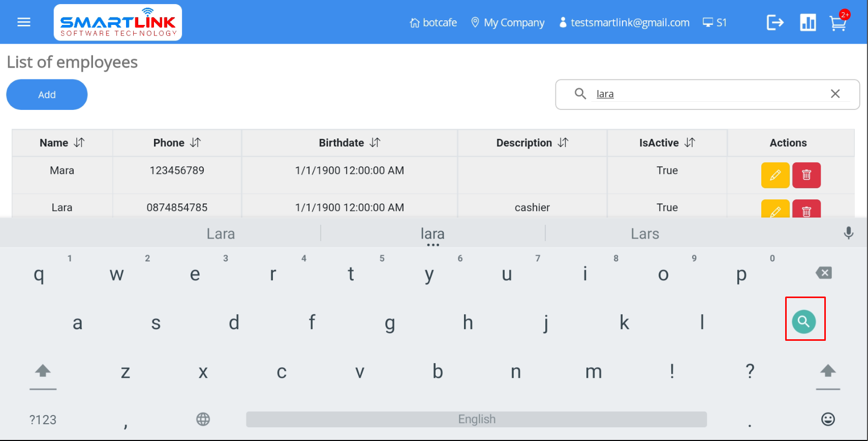This screenshot has width=868, height=441.
Task: Open the My Company location menu
Action: [508, 22]
